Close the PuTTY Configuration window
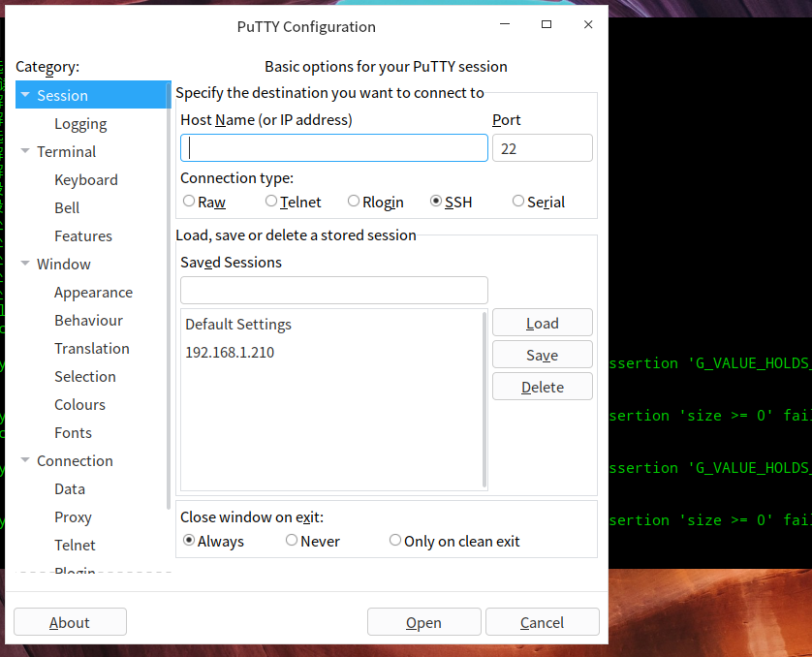Image resolution: width=812 pixels, height=657 pixels. tap(588, 24)
